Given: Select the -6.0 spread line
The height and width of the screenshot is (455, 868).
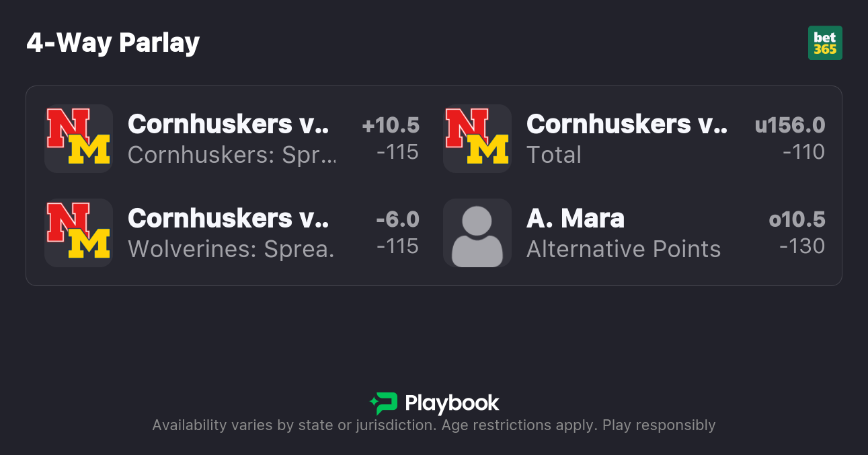Looking at the screenshot, I should [397, 219].
